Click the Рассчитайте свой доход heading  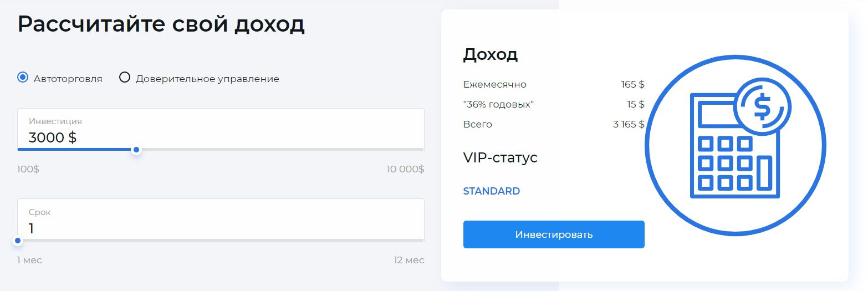[161, 24]
